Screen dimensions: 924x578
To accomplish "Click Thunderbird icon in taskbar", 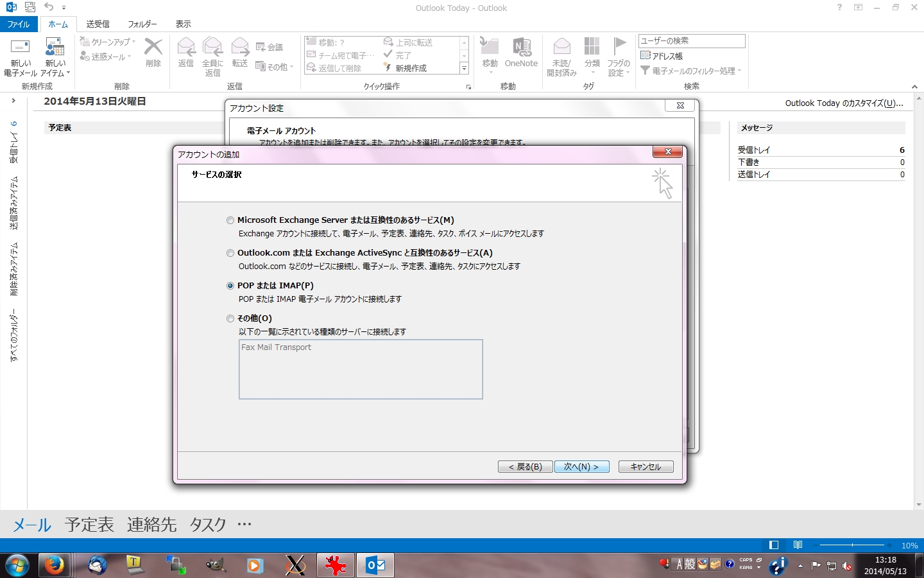I will pyautogui.click(x=98, y=565).
